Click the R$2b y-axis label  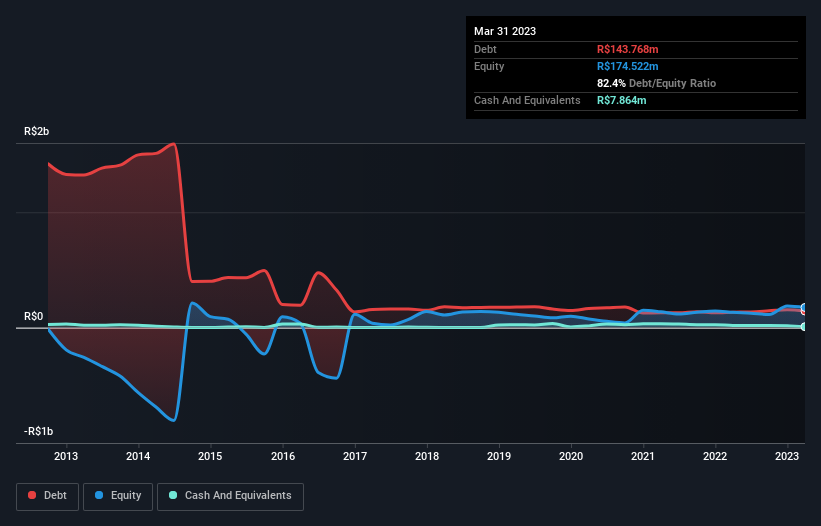[37, 131]
